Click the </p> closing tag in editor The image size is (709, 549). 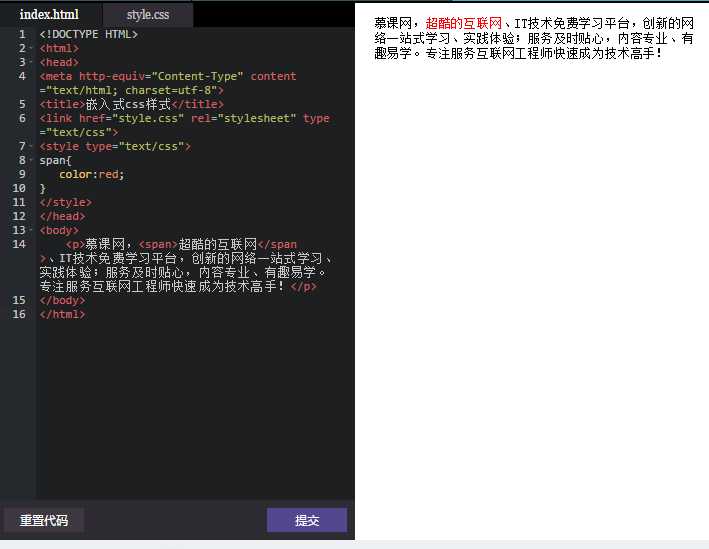(304, 286)
